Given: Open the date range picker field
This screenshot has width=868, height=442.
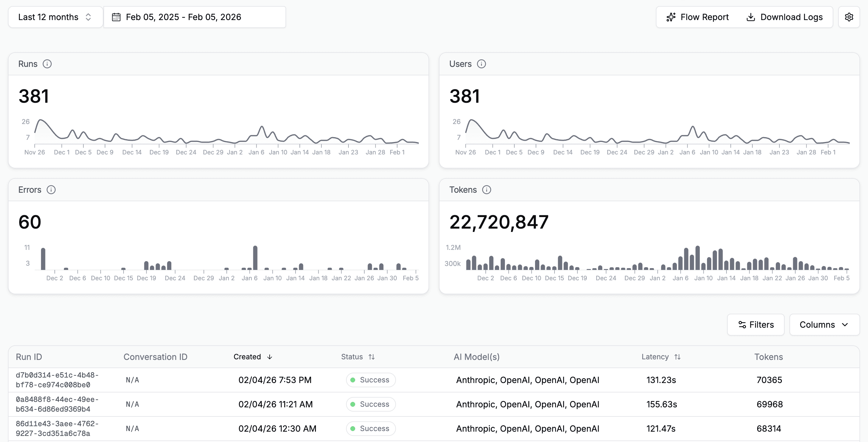Looking at the screenshot, I should [x=194, y=17].
